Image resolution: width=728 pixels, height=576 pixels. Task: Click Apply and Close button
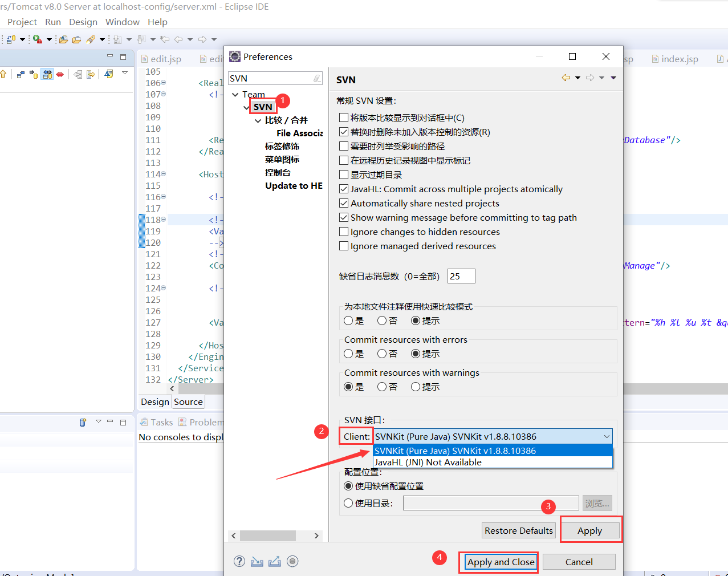501,562
